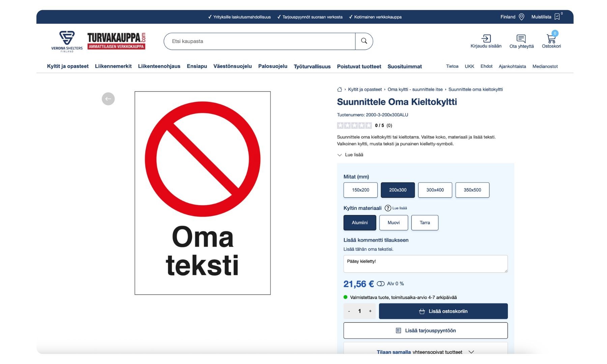This screenshot has width=607, height=364.
Task: Click the Tarjouspyynnöt suoraan verkosta text
Action: [312, 17]
